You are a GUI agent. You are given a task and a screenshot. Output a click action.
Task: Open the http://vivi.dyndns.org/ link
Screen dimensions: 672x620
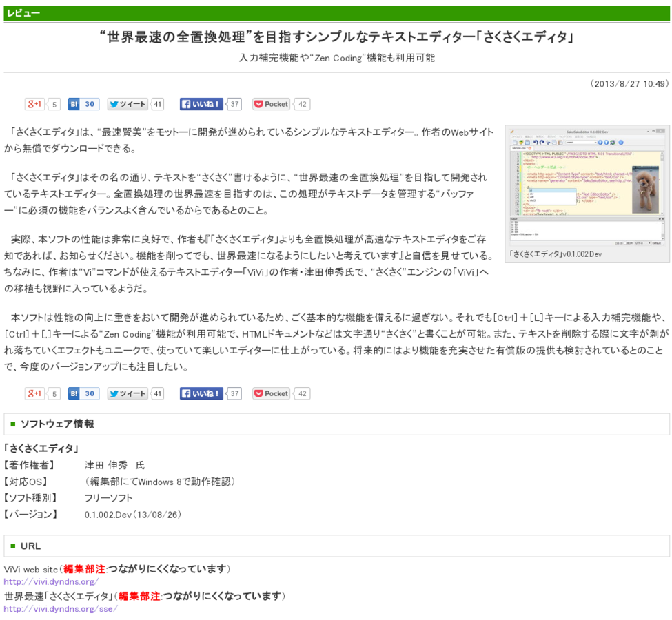(x=51, y=582)
